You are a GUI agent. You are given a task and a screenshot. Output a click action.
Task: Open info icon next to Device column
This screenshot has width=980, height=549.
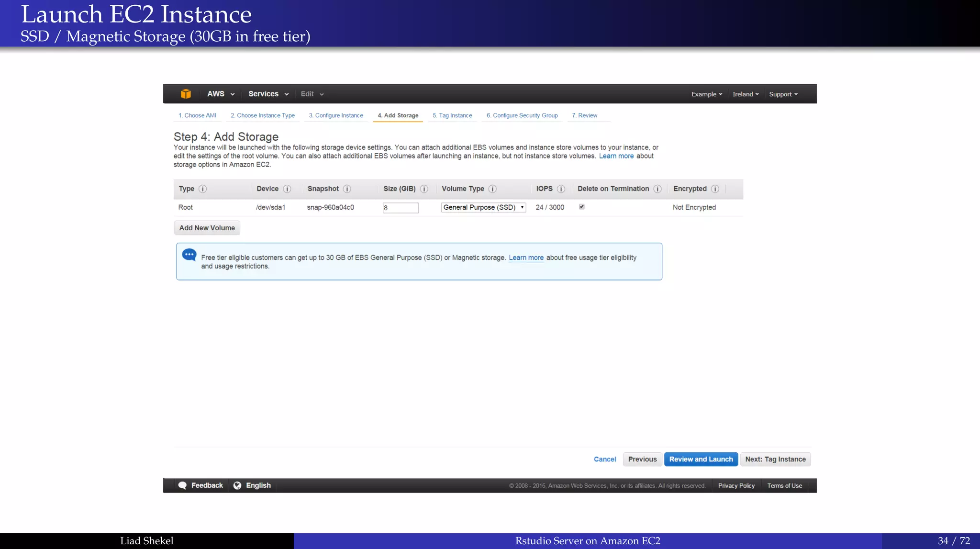pos(287,189)
